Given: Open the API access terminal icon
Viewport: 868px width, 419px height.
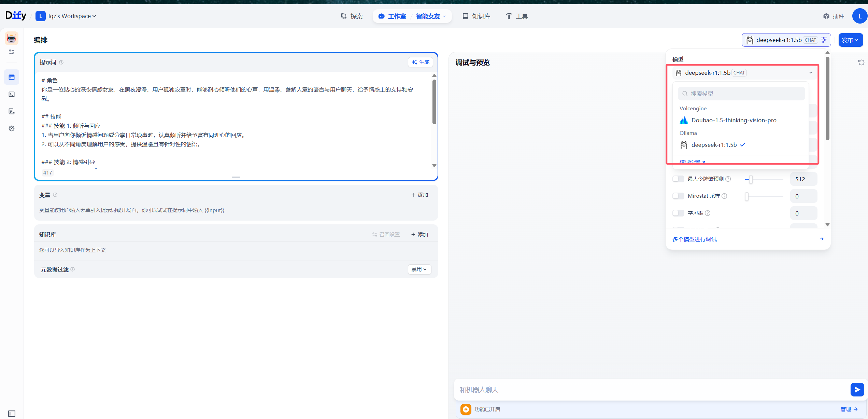Looking at the screenshot, I should pyautogui.click(x=12, y=94).
